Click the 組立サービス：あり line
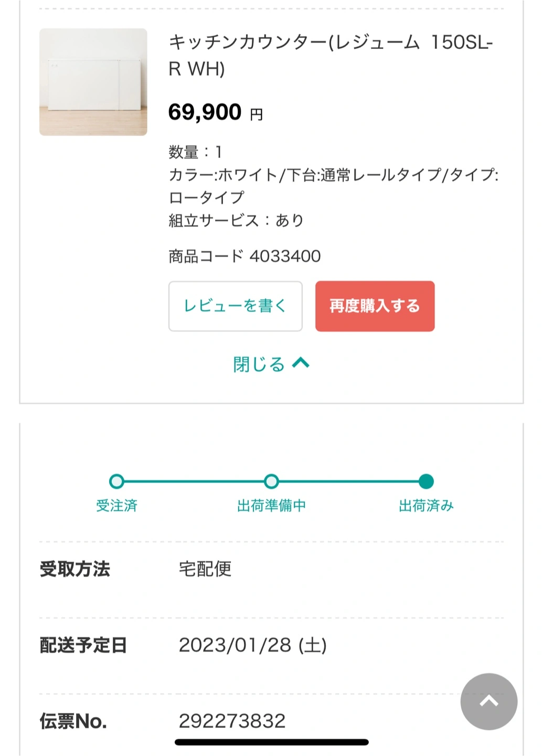This screenshot has width=543, height=756. pyautogui.click(x=236, y=220)
